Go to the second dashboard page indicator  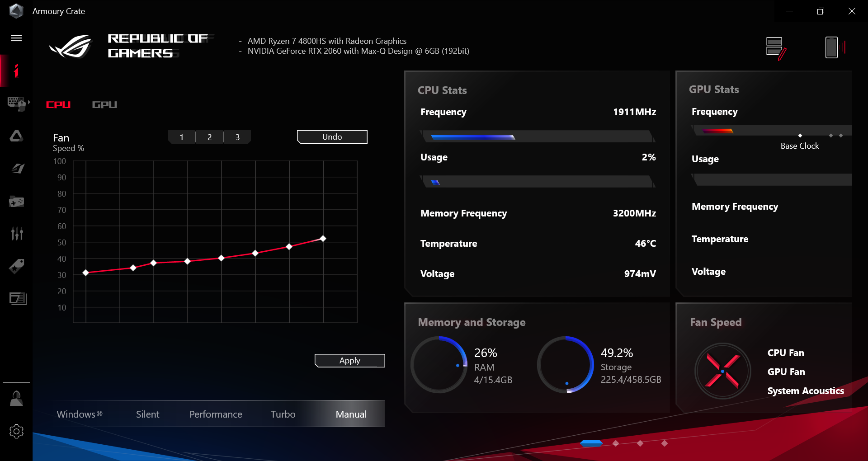pyautogui.click(x=616, y=443)
